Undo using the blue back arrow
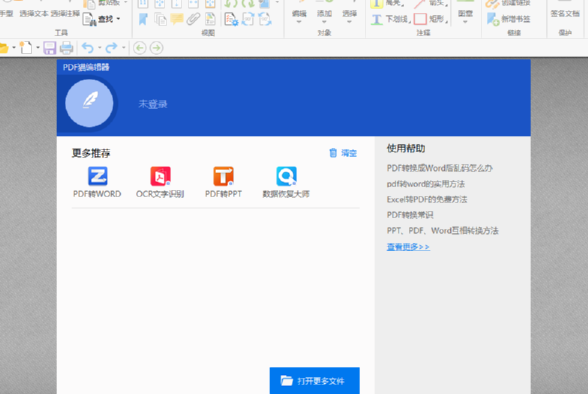Viewport: 588px width, 394px height. (x=88, y=48)
